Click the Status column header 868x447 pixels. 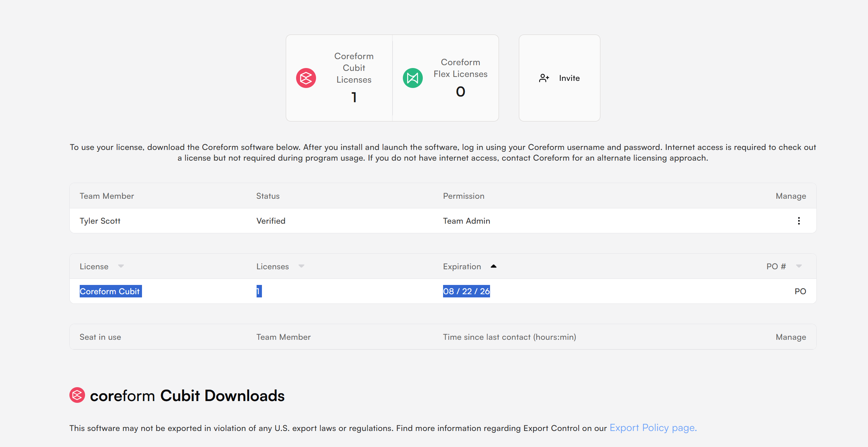pos(268,196)
